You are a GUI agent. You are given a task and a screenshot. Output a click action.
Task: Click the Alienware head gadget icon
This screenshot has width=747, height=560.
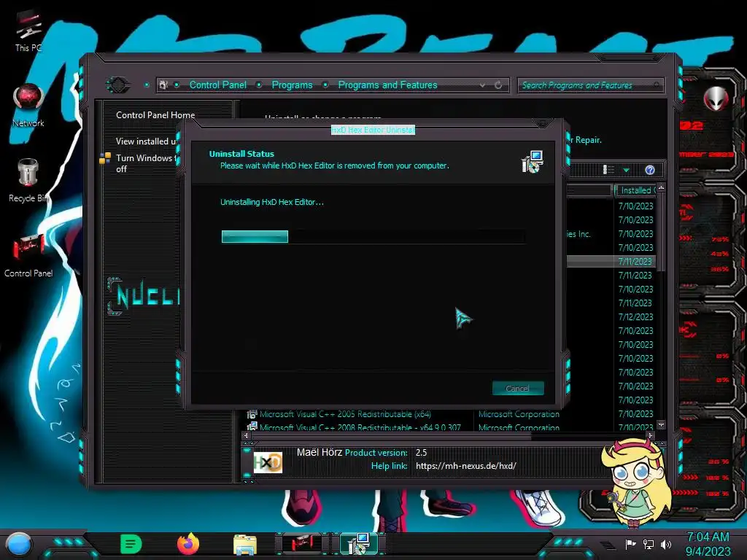pyautogui.click(x=716, y=98)
